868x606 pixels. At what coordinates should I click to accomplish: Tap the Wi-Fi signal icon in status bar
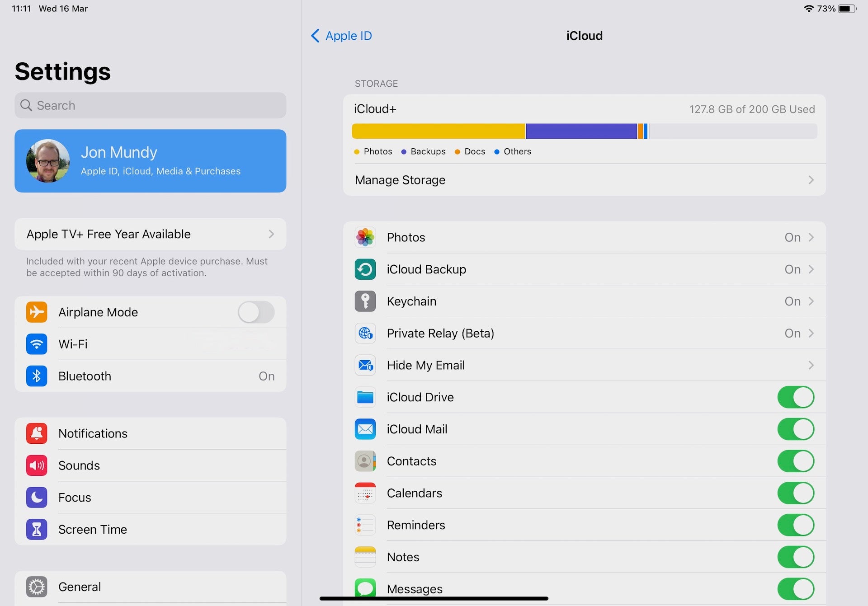tap(809, 9)
